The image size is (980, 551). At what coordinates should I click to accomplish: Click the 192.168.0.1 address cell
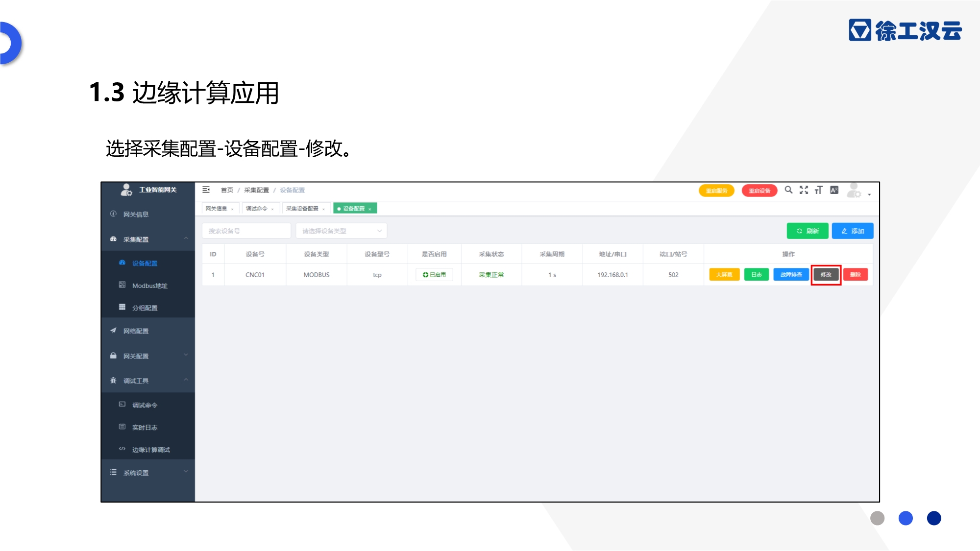point(612,275)
